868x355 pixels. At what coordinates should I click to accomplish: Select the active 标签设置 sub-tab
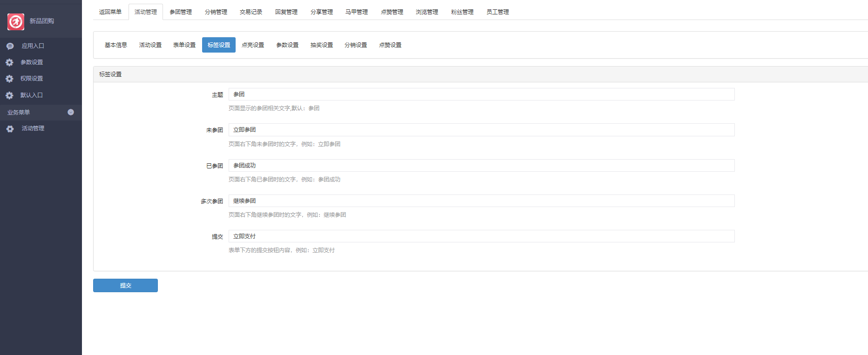pyautogui.click(x=219, y=45)
